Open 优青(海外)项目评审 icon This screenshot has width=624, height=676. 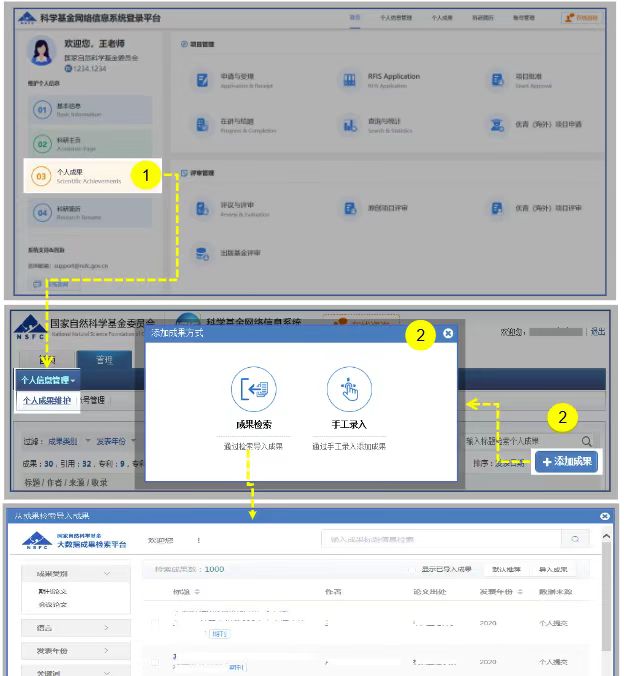[x=497, y=209]
